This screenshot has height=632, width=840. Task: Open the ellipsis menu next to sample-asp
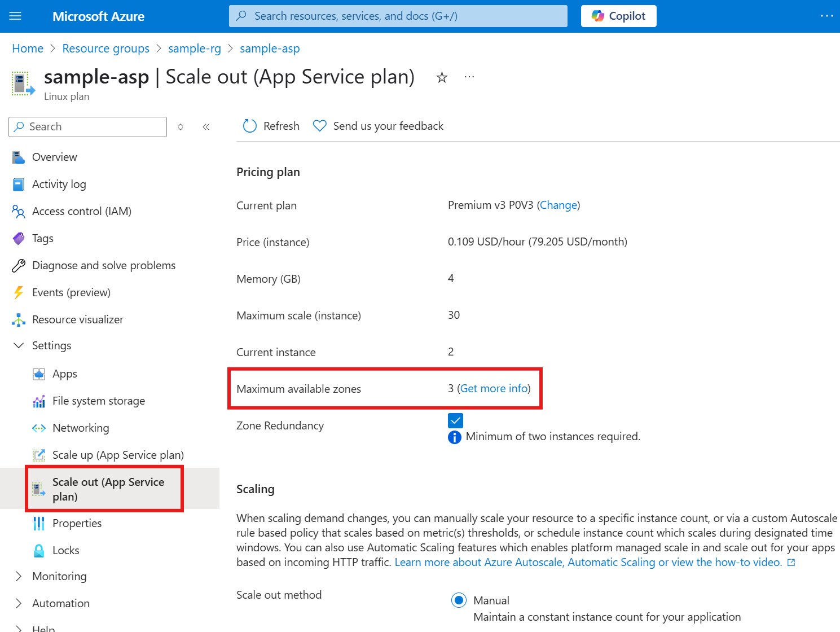[469, 77]
